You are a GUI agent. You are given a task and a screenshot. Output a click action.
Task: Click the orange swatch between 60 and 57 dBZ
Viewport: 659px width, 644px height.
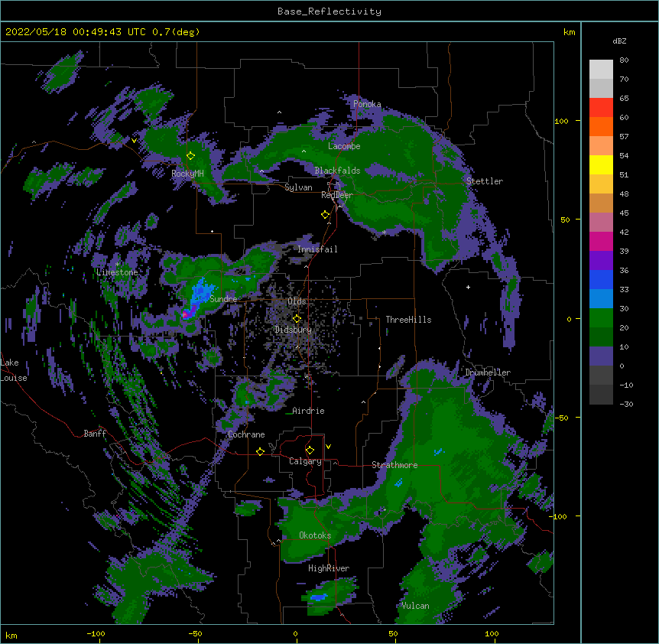pos(601,126)
